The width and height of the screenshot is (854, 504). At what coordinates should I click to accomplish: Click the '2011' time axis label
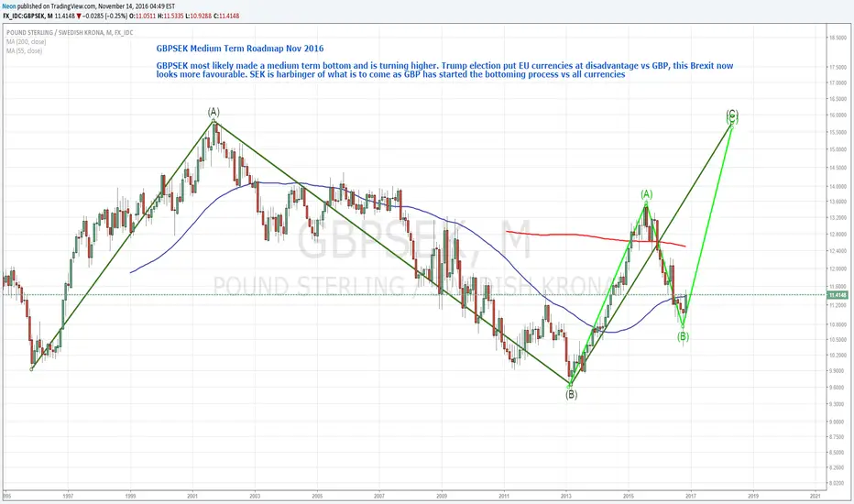coord(504,496)
